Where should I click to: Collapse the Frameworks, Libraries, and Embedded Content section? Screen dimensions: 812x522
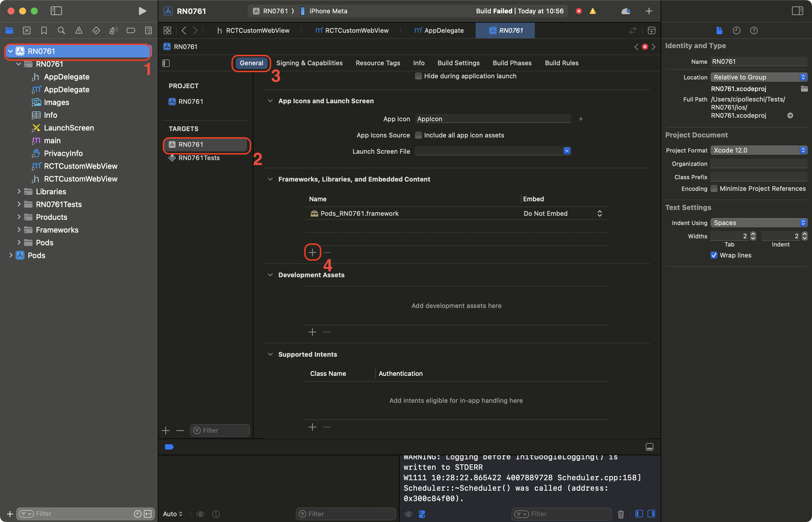tap(270, 179)
